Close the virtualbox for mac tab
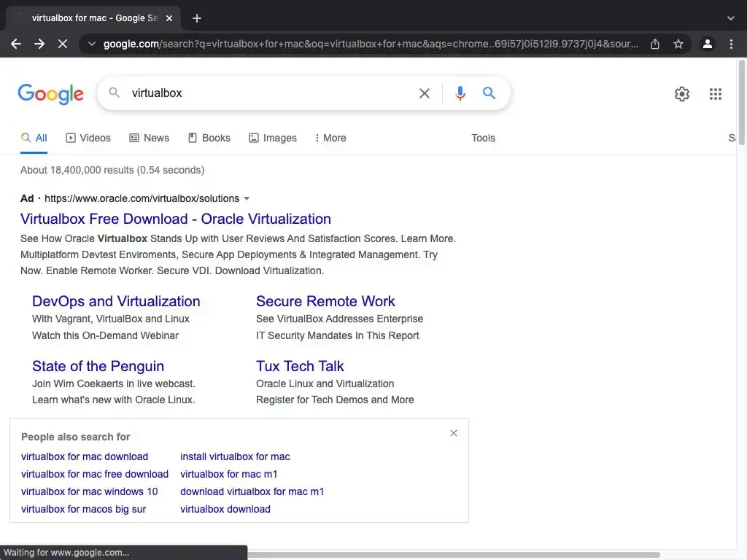This screenshot has width=747, height=560. (x=169, y=18)
